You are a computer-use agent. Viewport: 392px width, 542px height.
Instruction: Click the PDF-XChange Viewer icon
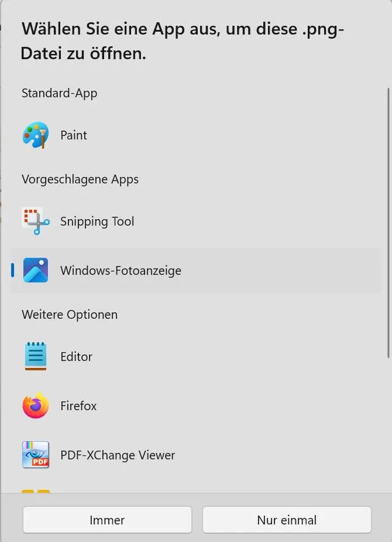pyautogui.click(x=36, y=455)
